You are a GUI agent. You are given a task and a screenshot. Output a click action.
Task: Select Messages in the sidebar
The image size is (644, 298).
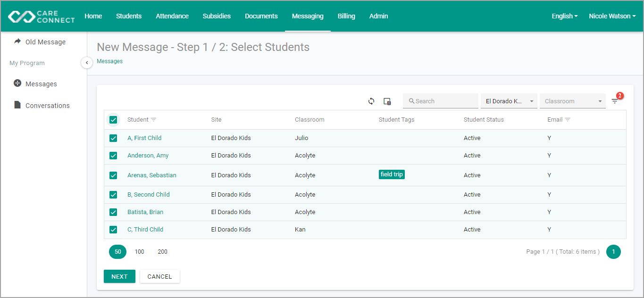[41, 84]
